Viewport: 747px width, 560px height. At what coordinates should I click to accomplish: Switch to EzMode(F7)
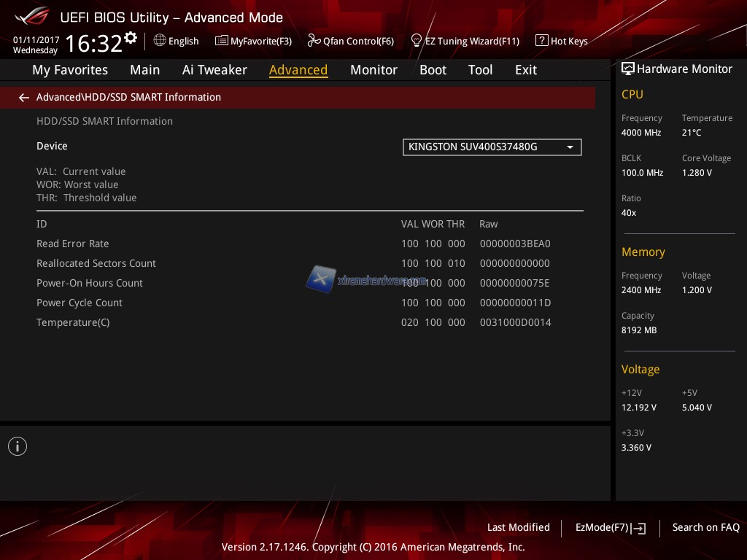610,527
